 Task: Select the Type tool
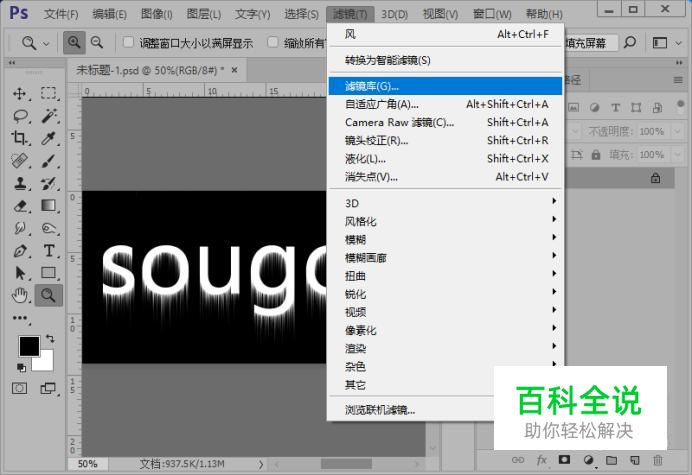49,251
